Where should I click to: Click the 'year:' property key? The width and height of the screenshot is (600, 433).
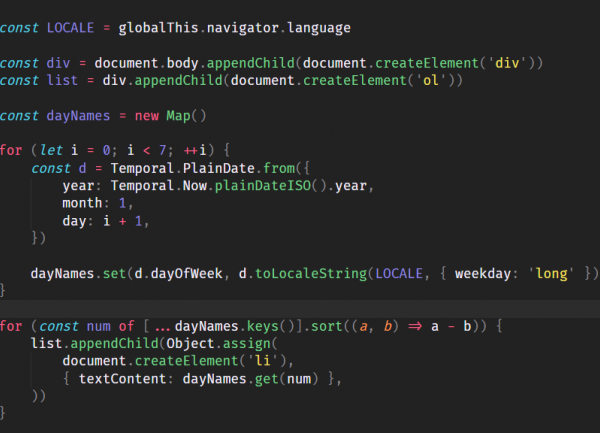82,186
